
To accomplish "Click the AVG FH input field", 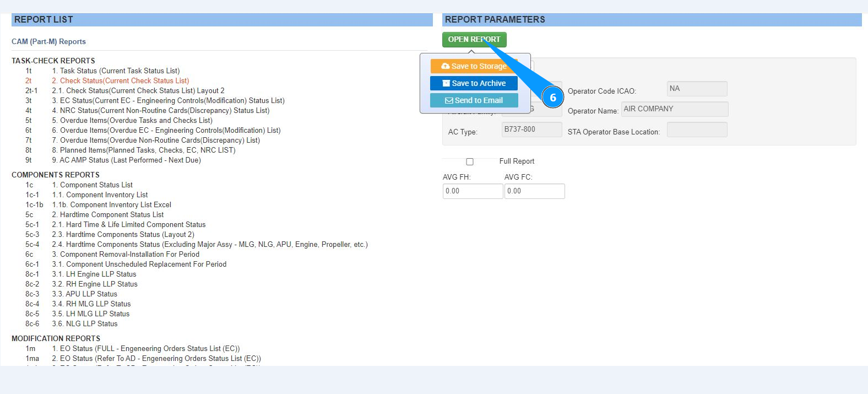I will click(473, 191).
